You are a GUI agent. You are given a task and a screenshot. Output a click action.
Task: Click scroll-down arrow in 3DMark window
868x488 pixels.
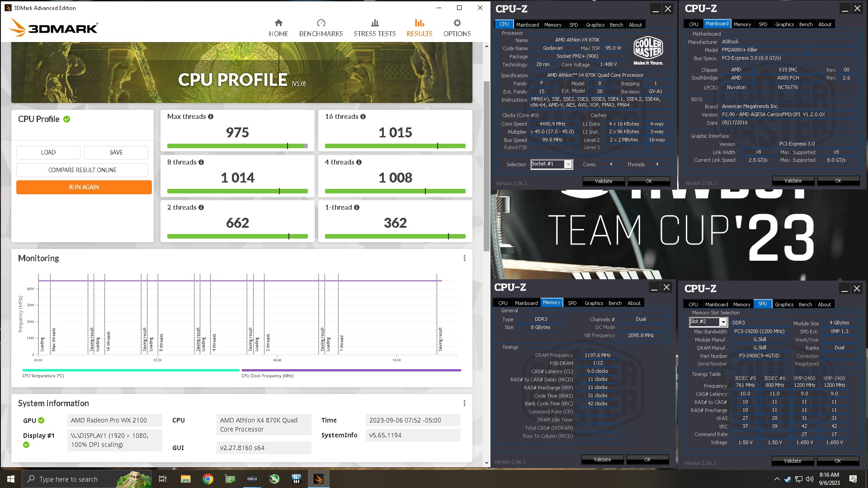486,463
